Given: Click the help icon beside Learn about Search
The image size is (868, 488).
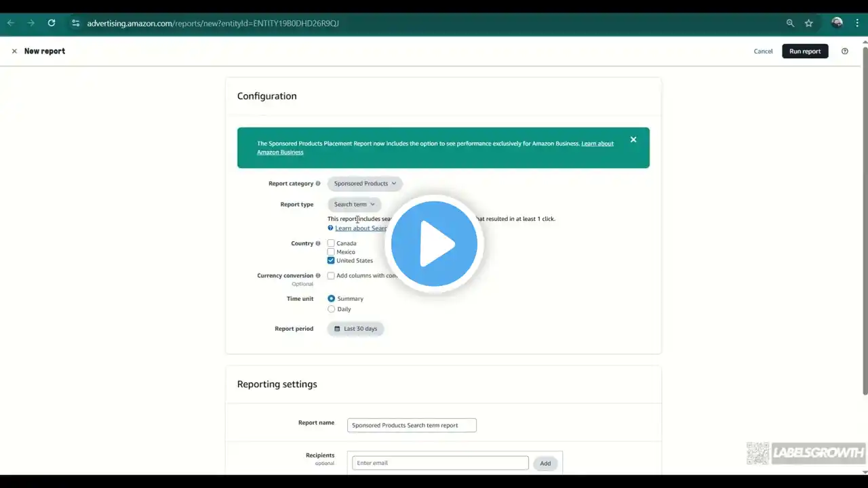Looking at the screenshot, I should coord(330,228).
